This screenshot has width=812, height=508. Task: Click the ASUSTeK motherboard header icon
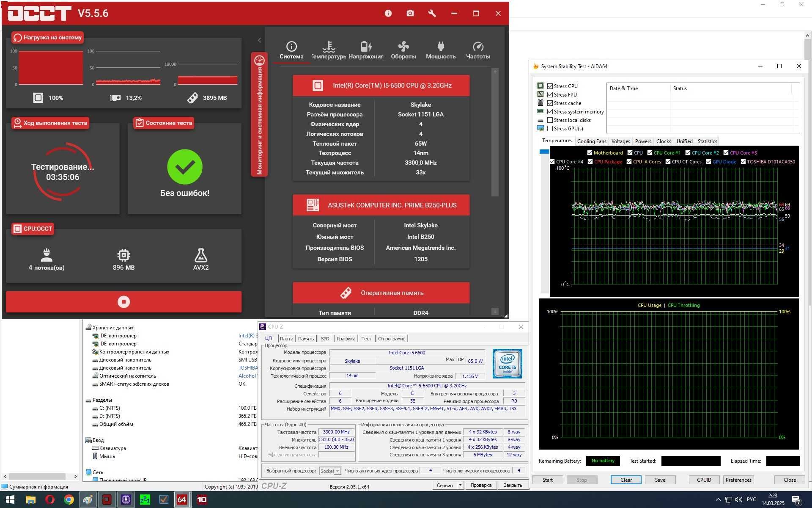click(313, 205)
